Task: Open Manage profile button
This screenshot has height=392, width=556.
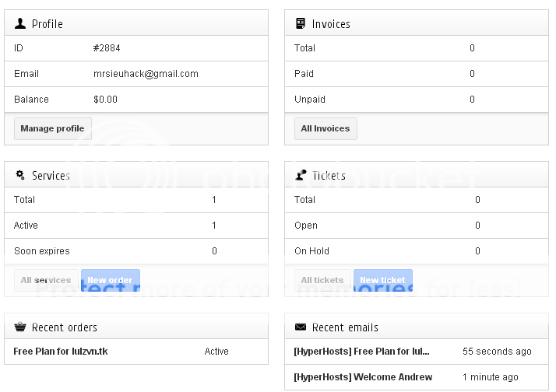Action: point(53,128)
